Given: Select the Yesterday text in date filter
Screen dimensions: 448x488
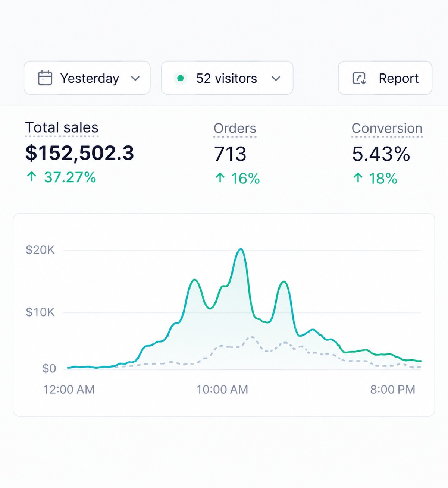Looking at the screenshot, I should (x=90, y=79).
